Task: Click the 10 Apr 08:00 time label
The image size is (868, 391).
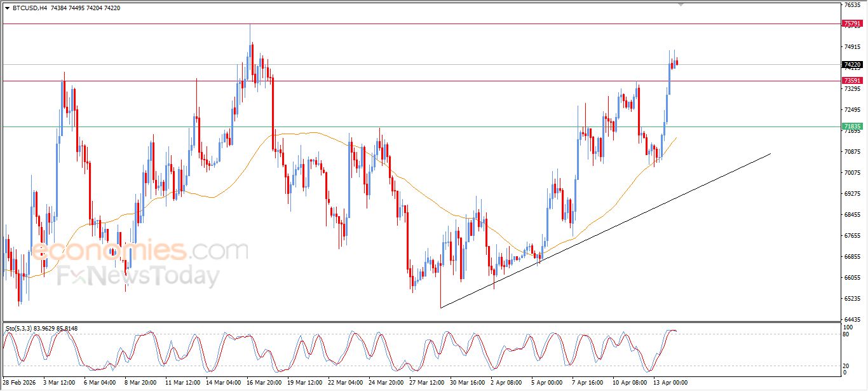Action: point(630,383)
